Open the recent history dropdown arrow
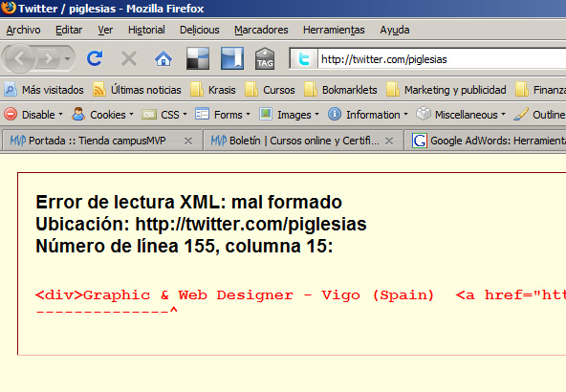This screenshot has height=392, width=566. [x=68, y=58]
